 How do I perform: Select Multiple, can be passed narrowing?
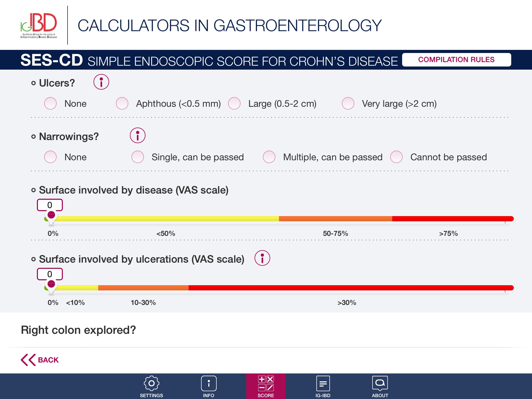coord(269,157)
